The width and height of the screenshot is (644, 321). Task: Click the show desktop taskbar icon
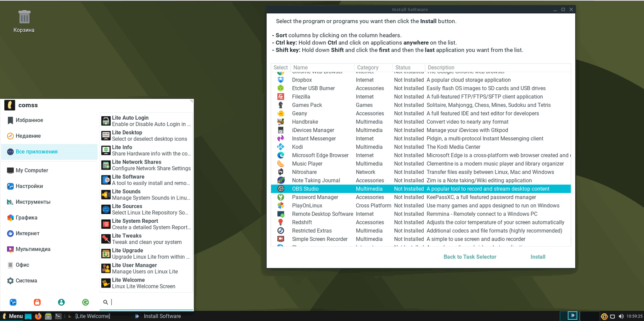28,316
